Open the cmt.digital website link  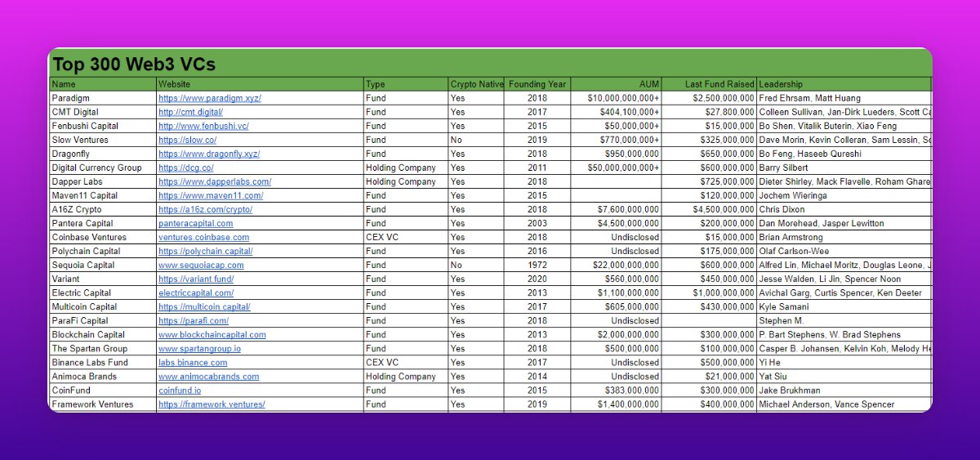[190, 112]
